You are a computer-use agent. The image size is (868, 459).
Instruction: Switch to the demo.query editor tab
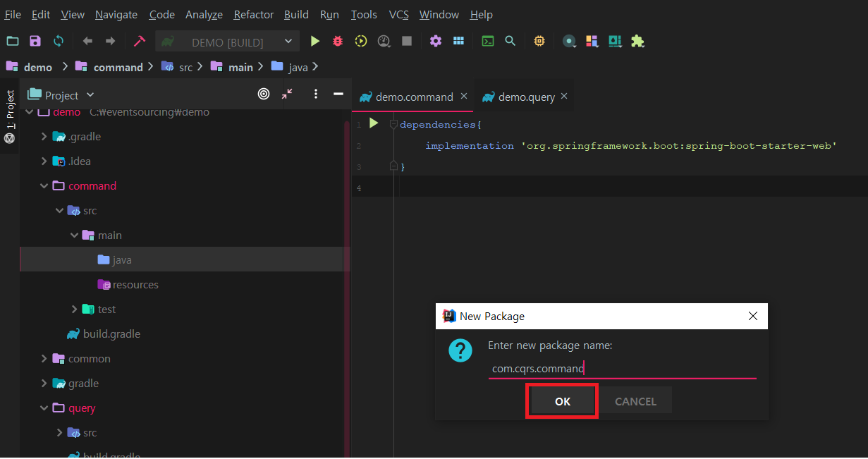click(x=527, y=97)
